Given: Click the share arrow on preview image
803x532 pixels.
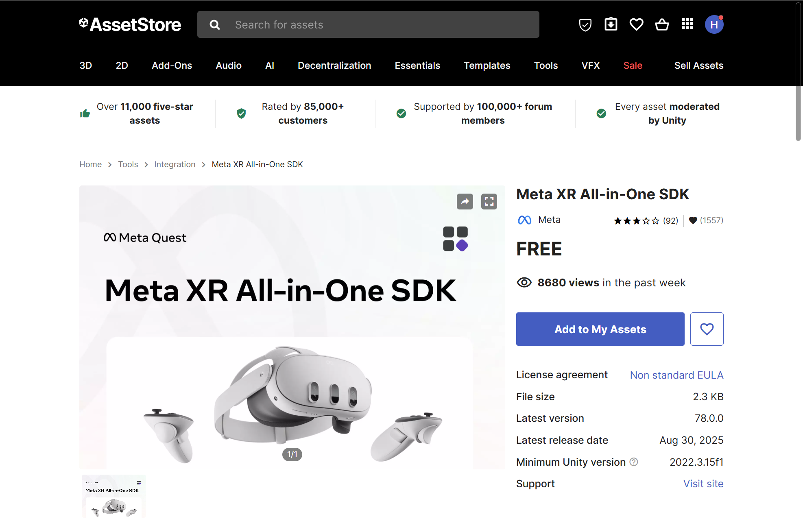Looking at the screenshot, I should pyautogui.click(x=465, y=201).
